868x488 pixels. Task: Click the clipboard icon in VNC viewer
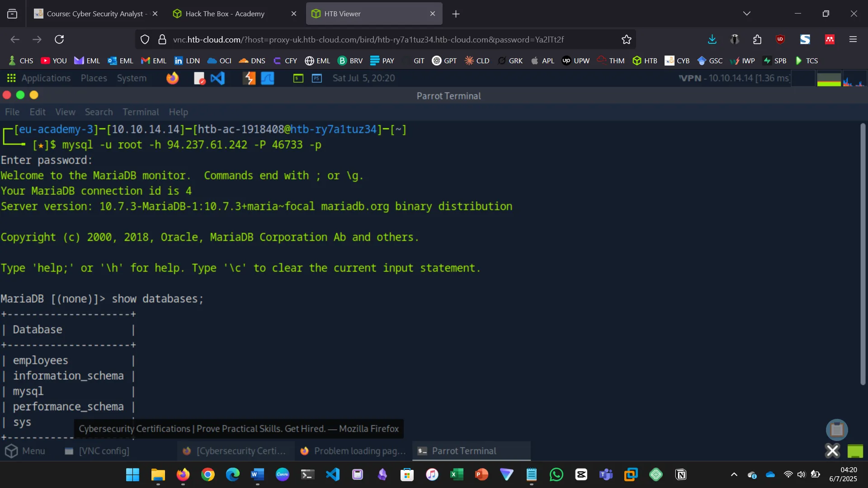(836, 429)
